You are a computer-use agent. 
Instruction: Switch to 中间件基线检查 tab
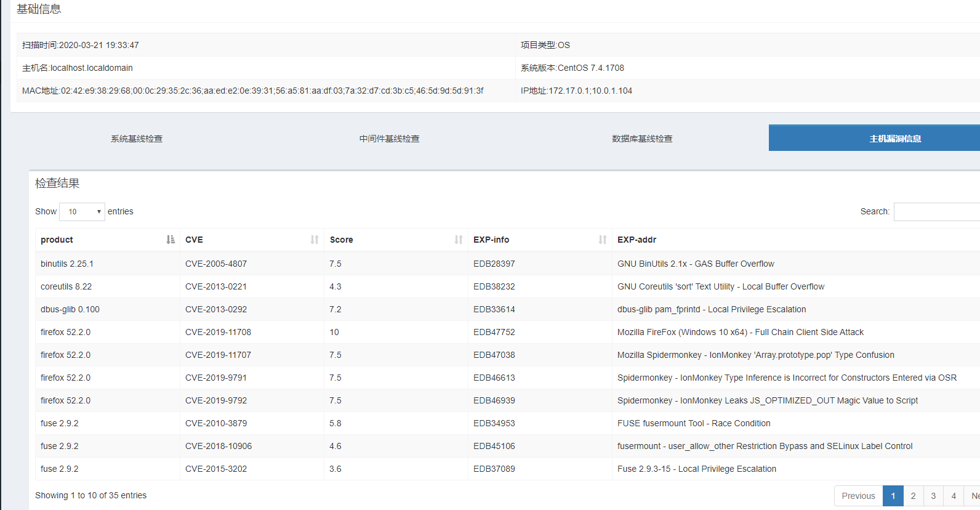[x=390, y=139]
